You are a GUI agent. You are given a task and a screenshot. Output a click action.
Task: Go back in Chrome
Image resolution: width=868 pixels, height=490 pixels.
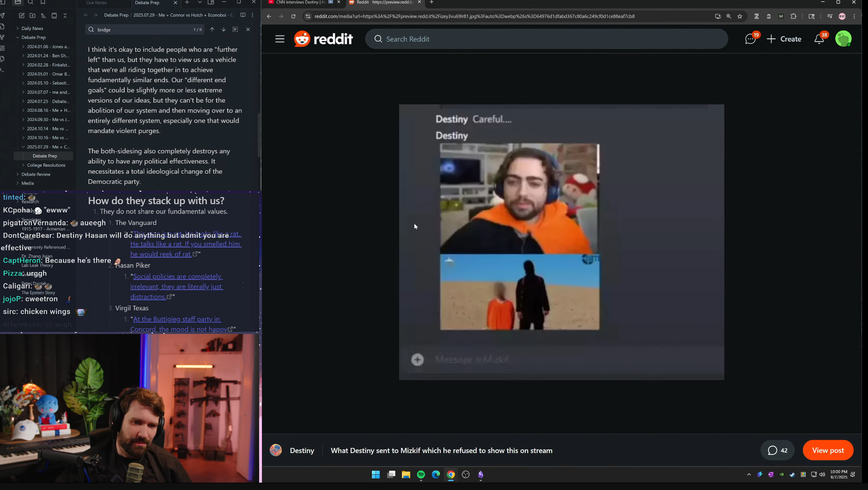pyautogui.click(x=269, y=16)
